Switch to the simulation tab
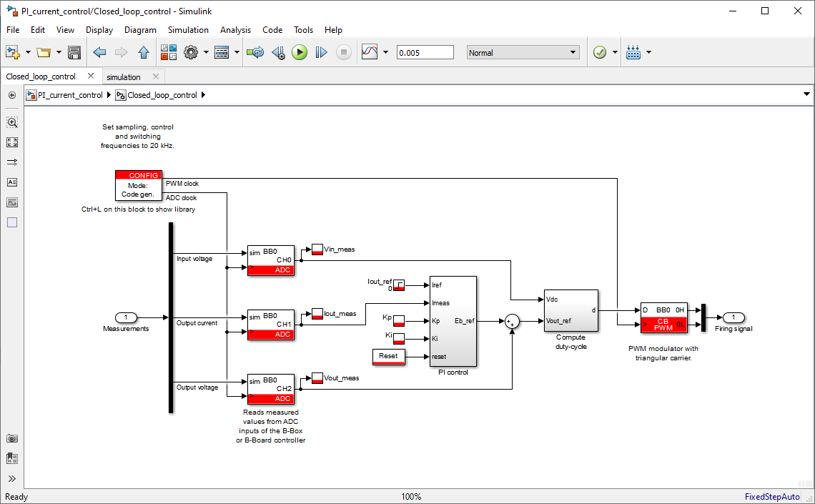The width and height of the screenshot is (815, 504). click(124, 76)
